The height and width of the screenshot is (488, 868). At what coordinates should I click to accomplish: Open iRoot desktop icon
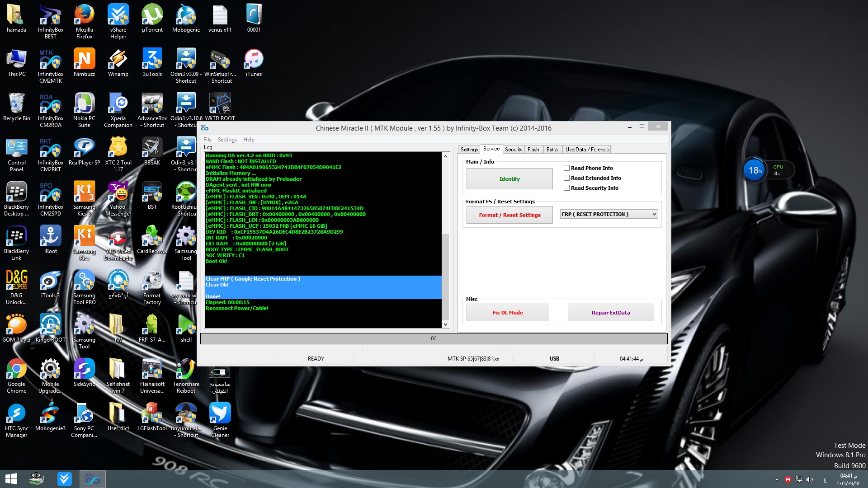coord(51,239)
